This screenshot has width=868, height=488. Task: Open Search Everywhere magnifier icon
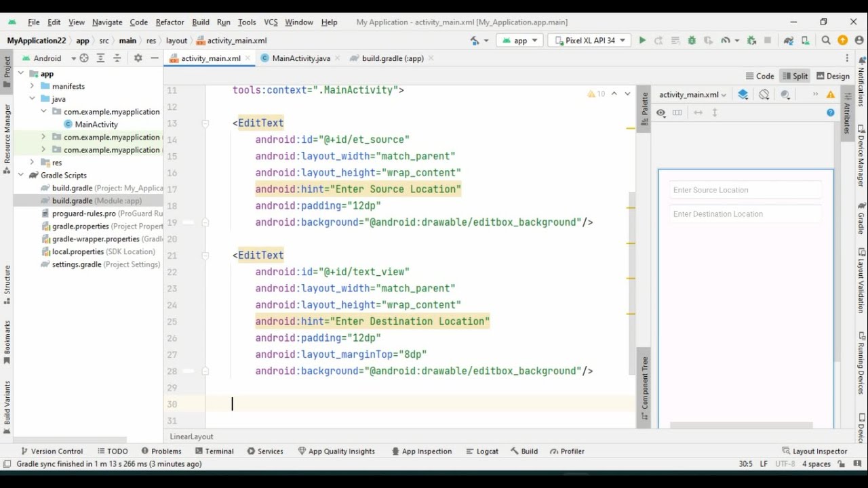(x=826, y=41)
